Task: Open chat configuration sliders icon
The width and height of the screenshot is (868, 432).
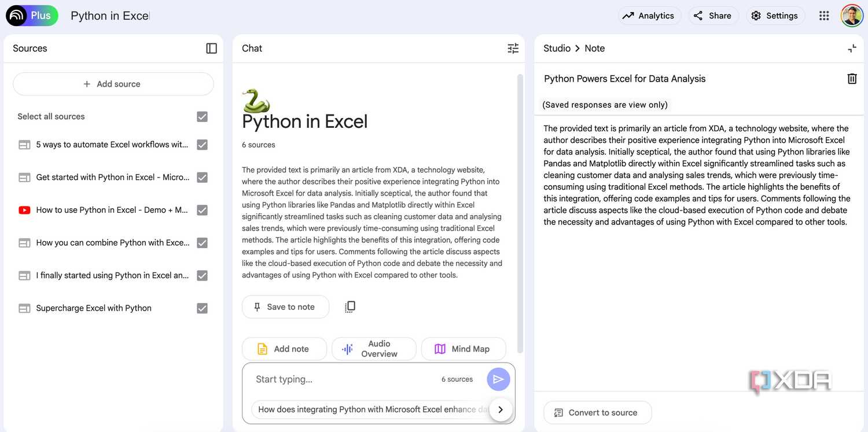Action: (513, 49)
